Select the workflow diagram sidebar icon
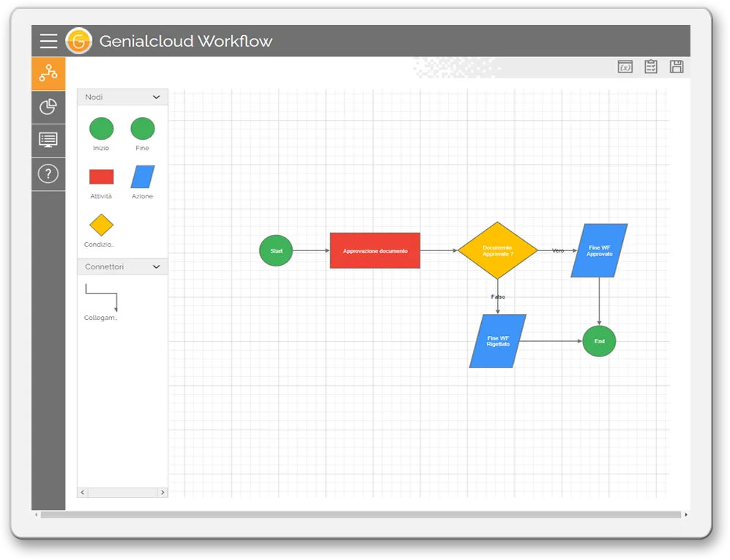 pos(48,73)
